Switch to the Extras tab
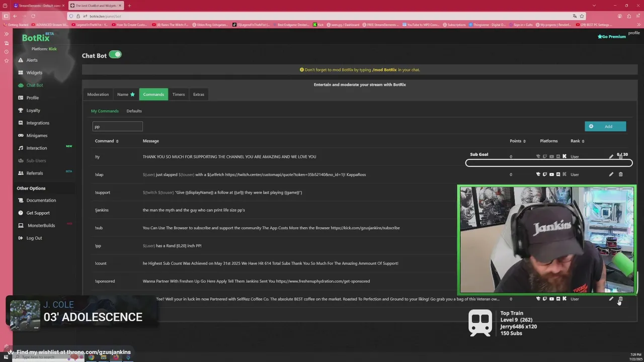 [x=199, y=94]
